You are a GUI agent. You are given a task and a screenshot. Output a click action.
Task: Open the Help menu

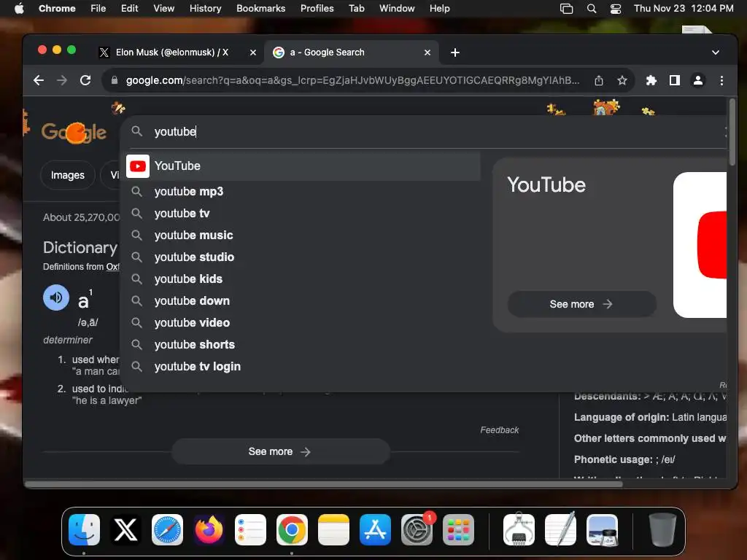pos(439,9)
